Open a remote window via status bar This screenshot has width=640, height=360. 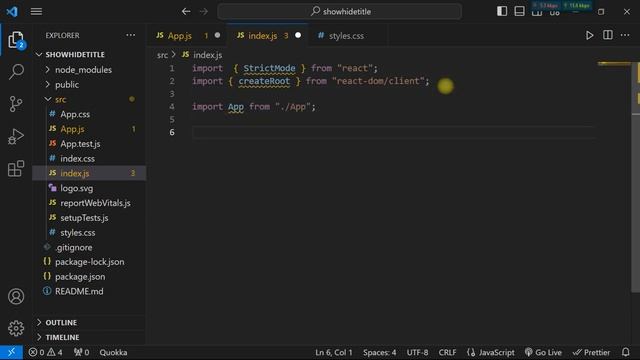point(11,352)
